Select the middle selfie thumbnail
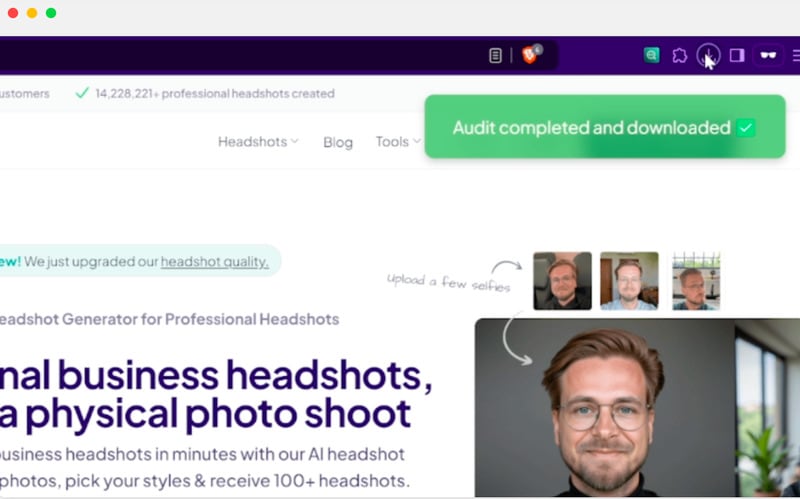Screen dimensions: 800x499 coord(629,281)
